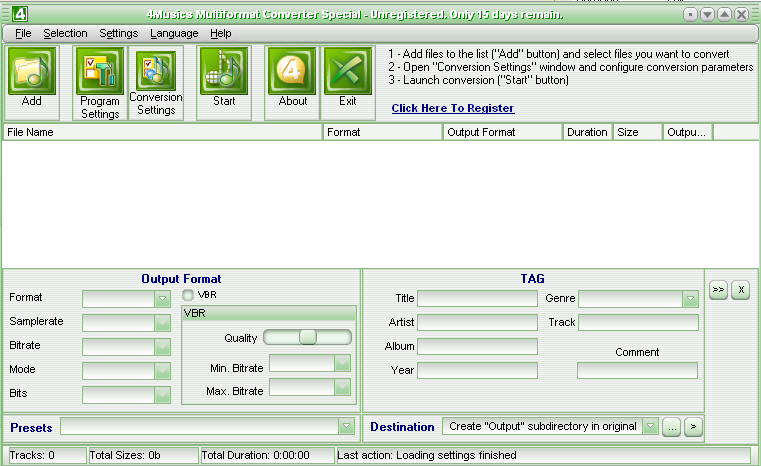Open the Help menu
The image size is (761, 466).
point(221,33)
